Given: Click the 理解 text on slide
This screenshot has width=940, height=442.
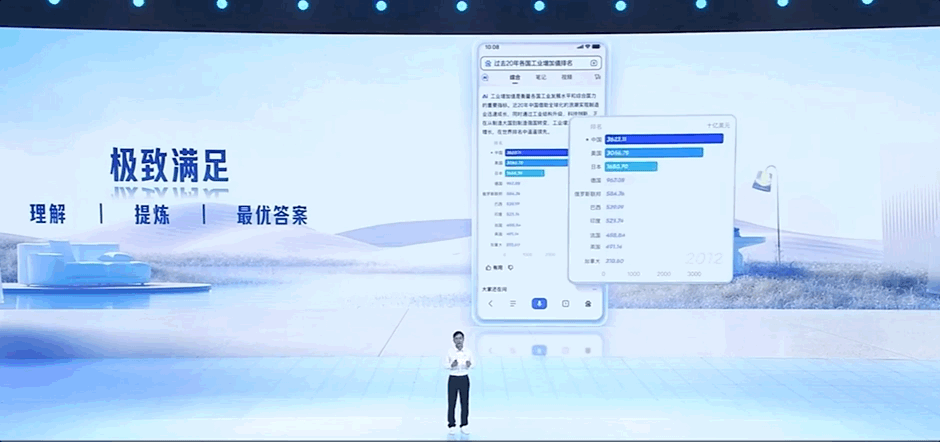Looking at the screenshot, I should click(48, 215).
